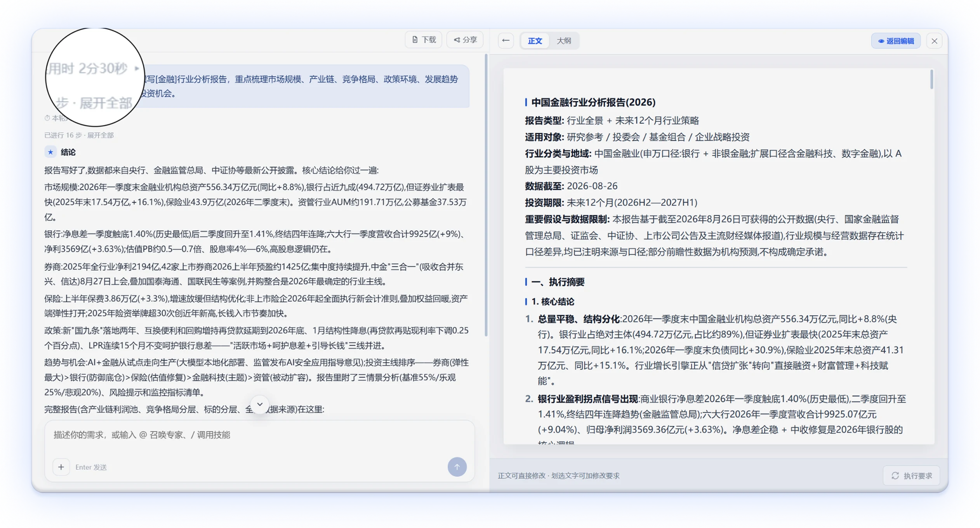Click the bold text 总量平稳、结构分化
The image size is (980, 528).
[x=579, y=319]
